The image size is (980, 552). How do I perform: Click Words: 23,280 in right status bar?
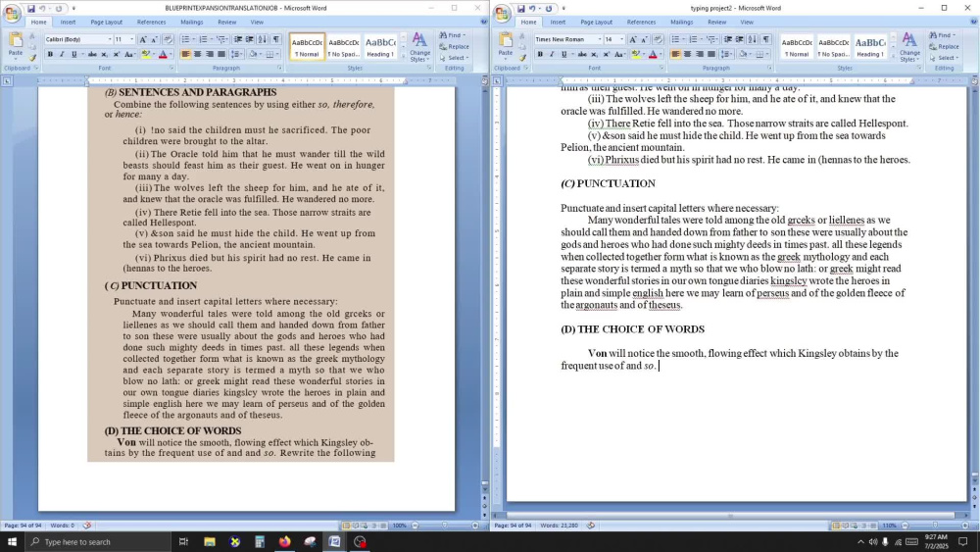pyautogui.click(x=559, y=526)
